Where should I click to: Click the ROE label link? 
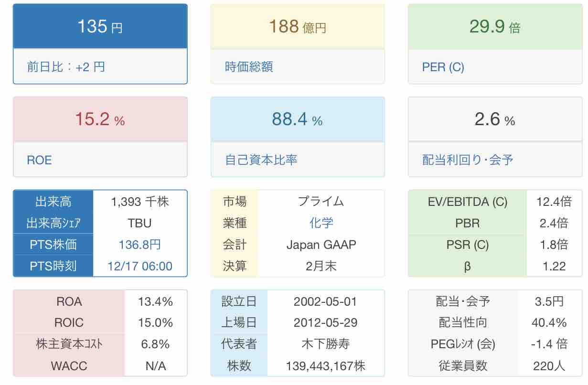click(x=39, y=160)
